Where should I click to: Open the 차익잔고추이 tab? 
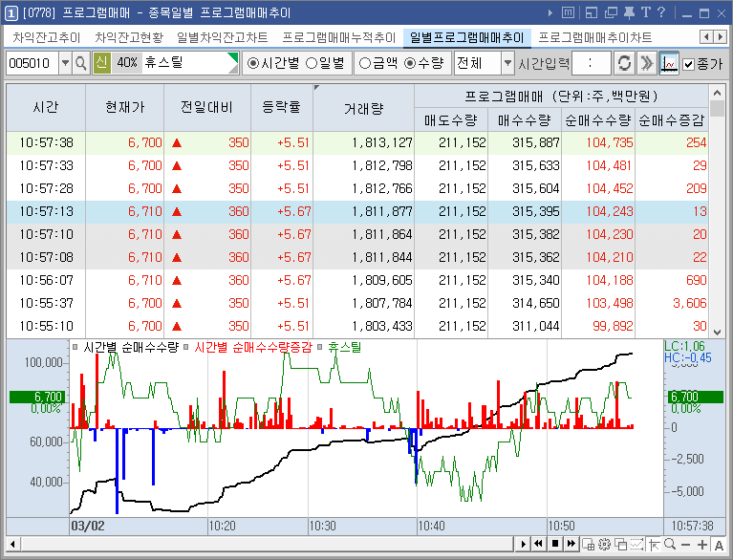47,37
